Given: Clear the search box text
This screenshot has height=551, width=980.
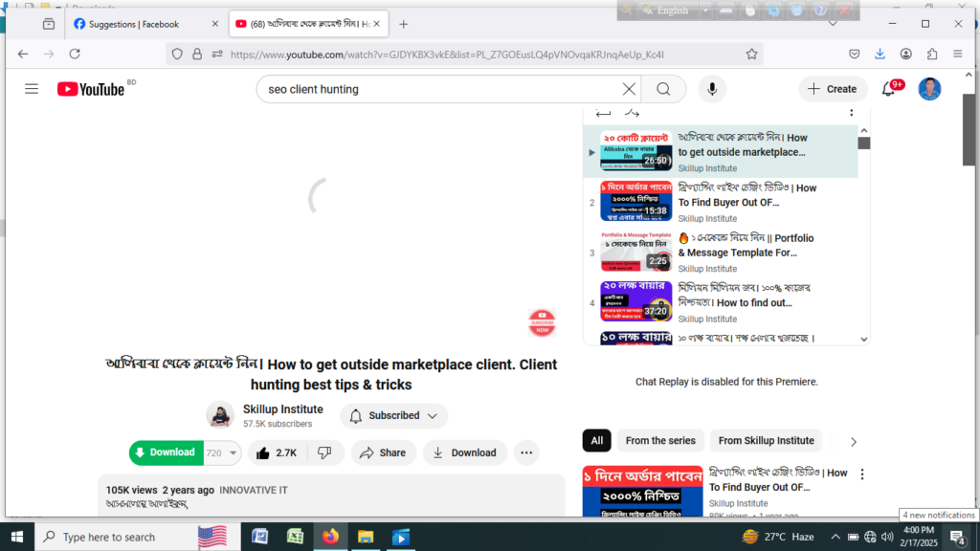Looking at the screenshot, I should point(629,89).
